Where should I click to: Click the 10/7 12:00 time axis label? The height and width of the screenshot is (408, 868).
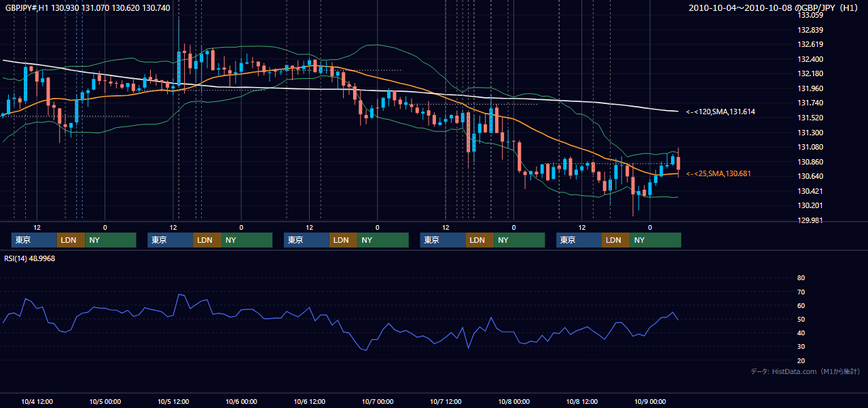tap(446, 402)
